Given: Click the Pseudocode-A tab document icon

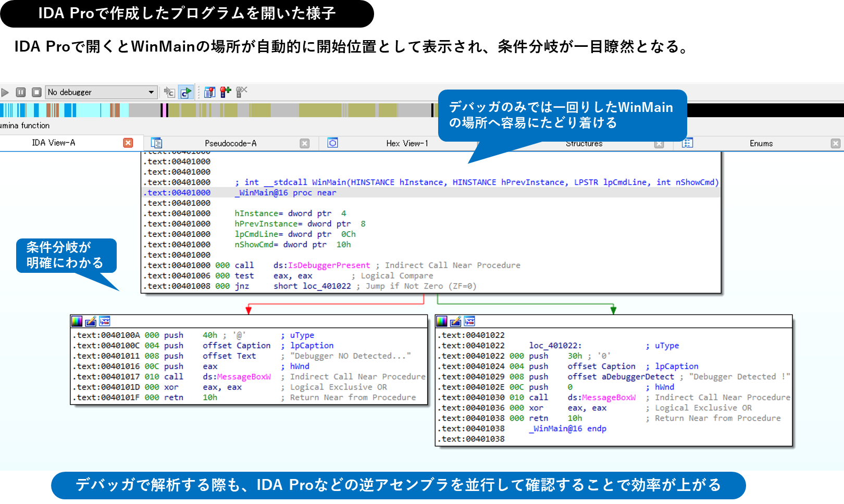Looking at the screenshot, I should (x=156, y=143).
